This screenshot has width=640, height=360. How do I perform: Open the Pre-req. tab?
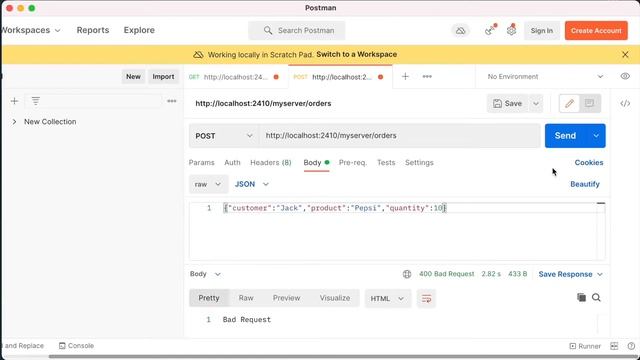353,162
